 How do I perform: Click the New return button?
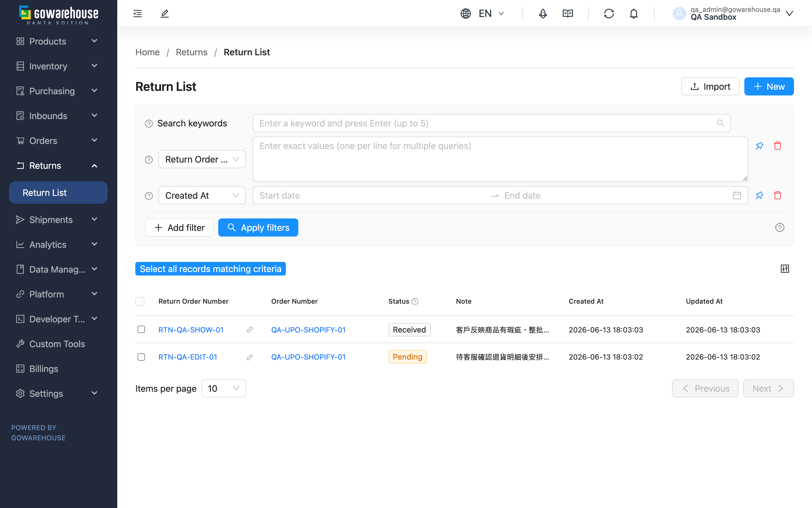pyautogui.click(x=769, y=86)
